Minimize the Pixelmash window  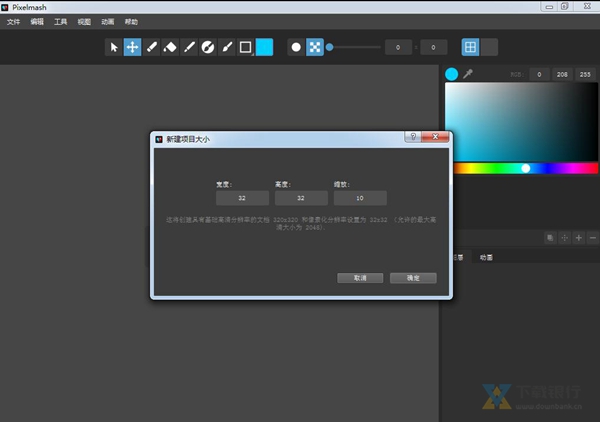(x=549, y=7)
